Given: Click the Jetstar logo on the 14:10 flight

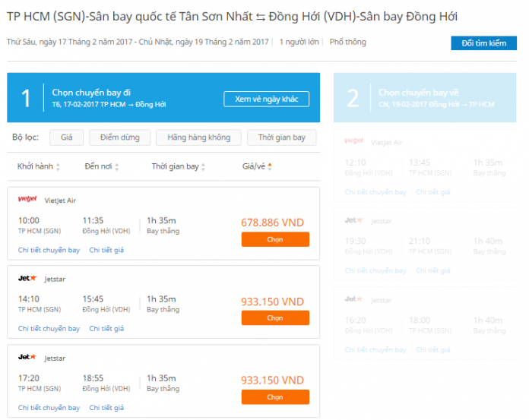Looking at the screenshot, I should pos(27,278).
